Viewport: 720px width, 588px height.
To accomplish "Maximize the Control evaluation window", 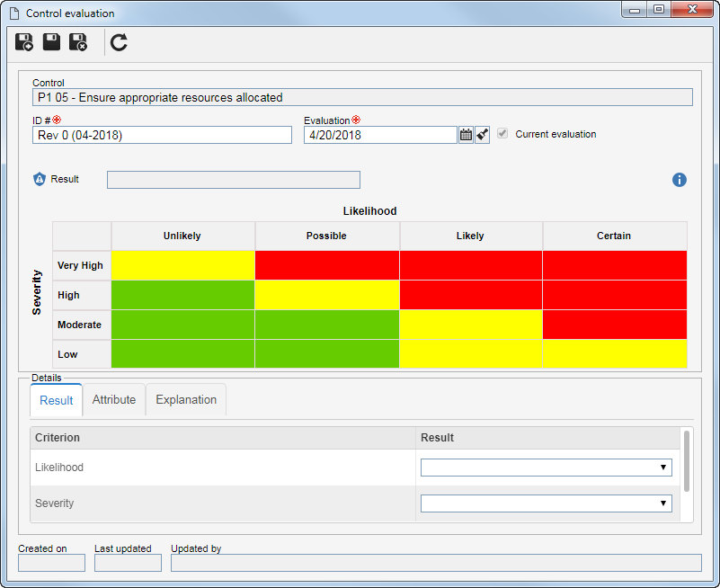I will point(659,10).
